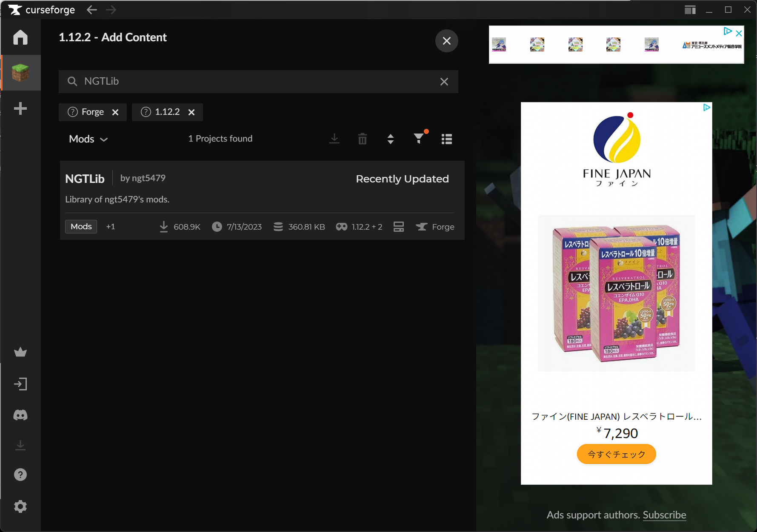Switch the list view layout icon
This screenshot has height=532, width=757.
(447, 139)
